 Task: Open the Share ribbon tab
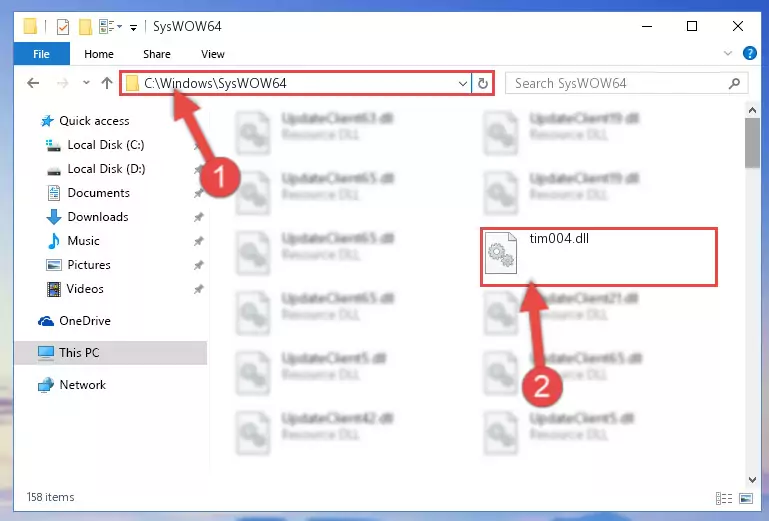pyautogui.click(x=156, y=54)
